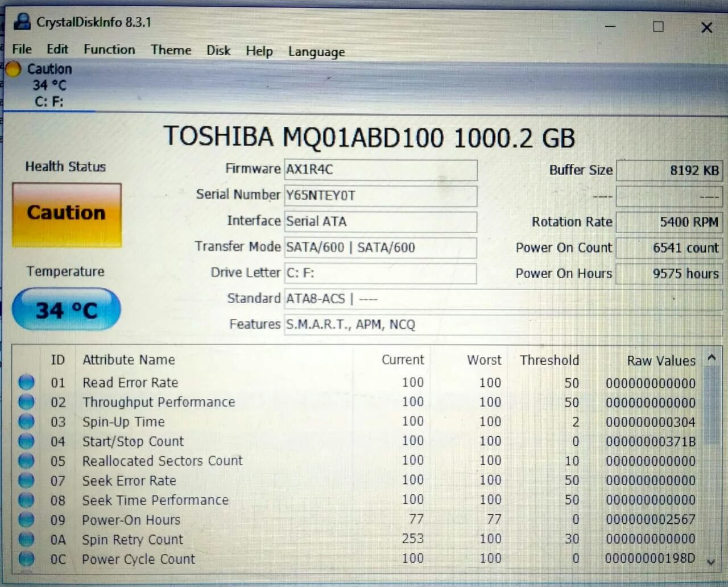This screenshot has width=728, height=587.
Task: Open the Disk menu
Action: tap(218, 51)
